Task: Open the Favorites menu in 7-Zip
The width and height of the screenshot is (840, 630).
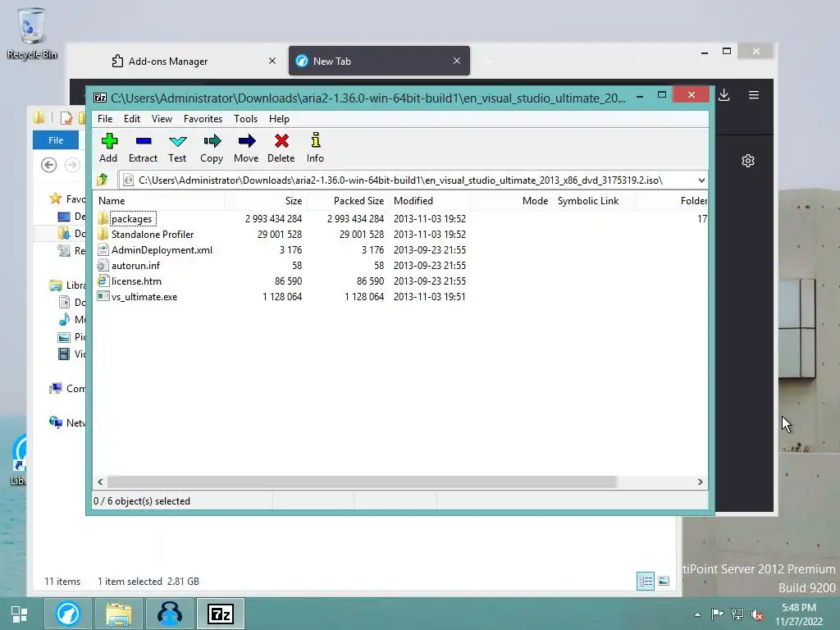Action: (x=203, y=118)
